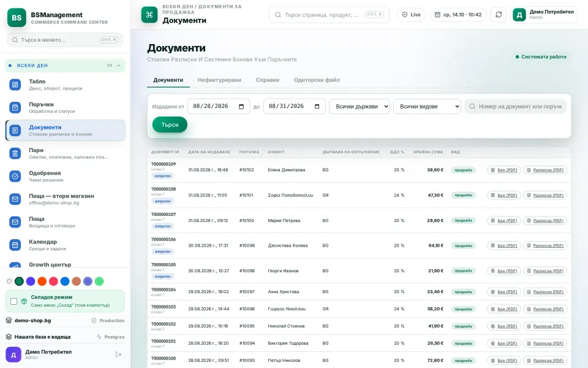588x368 pixels.
Task: Open the Всички видове dropdown
Action: coord(427,107)
